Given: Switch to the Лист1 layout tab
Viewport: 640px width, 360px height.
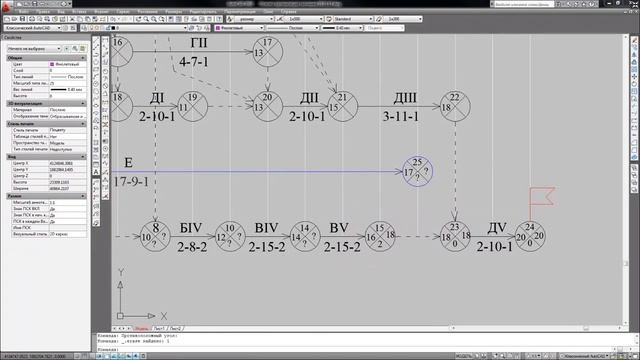Looking at the screenshot, I should (159, 328).
